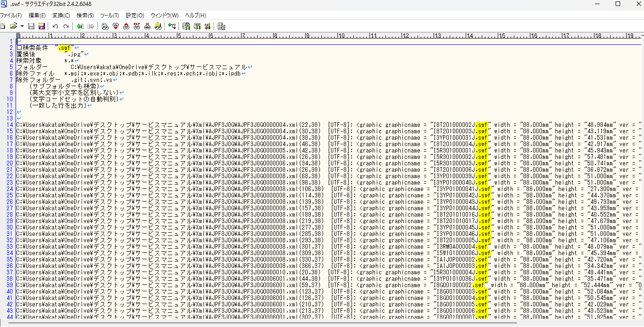This screenshot has width=644, height=327.
Task: Click the (サブフォルダーも検索) text
Action: click(64, 86)
